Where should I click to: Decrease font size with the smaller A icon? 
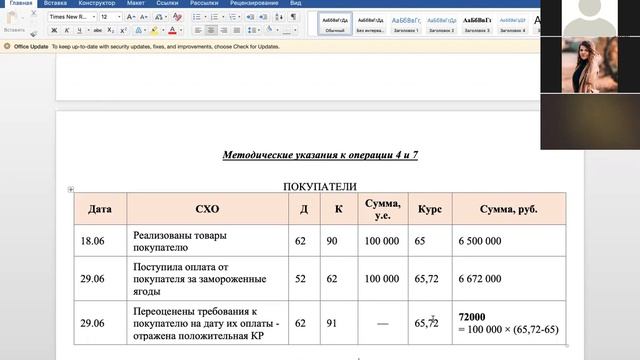pyautogui.click(x=143, y=17)
